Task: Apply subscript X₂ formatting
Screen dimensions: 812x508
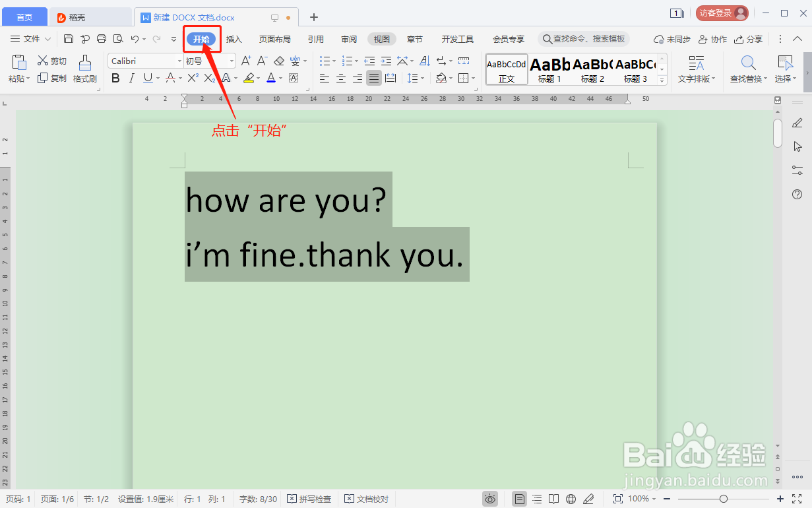Action: [x=209, y=79]
